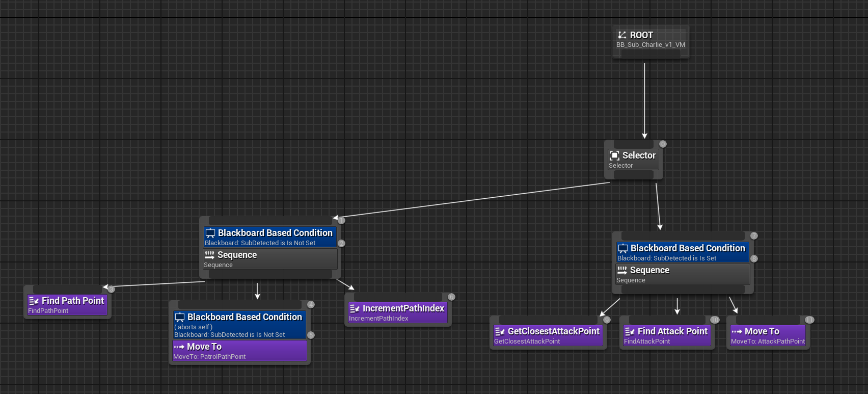
Task: Click the Selector composite node icon
Action: pos(615,155)
